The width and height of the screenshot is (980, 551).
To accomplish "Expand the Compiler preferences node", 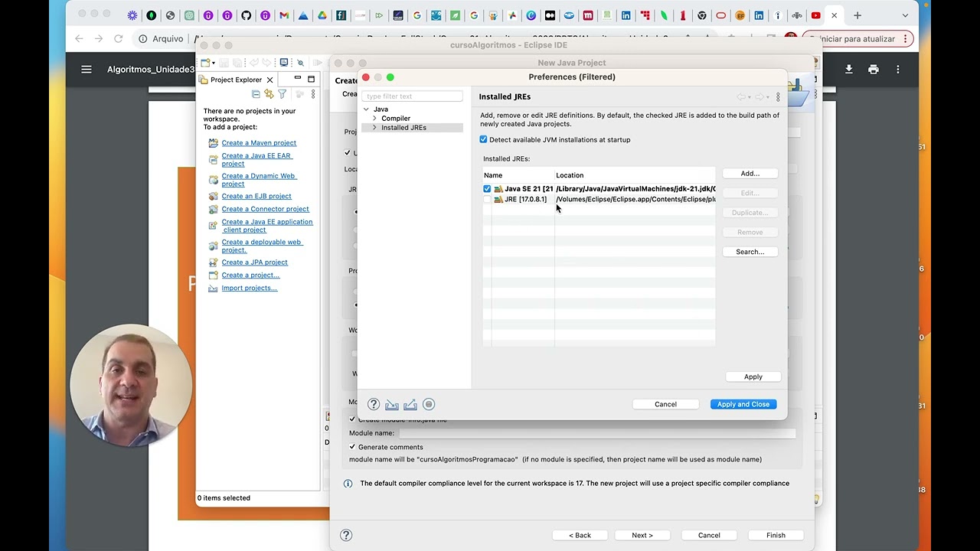I will [374, 119].
